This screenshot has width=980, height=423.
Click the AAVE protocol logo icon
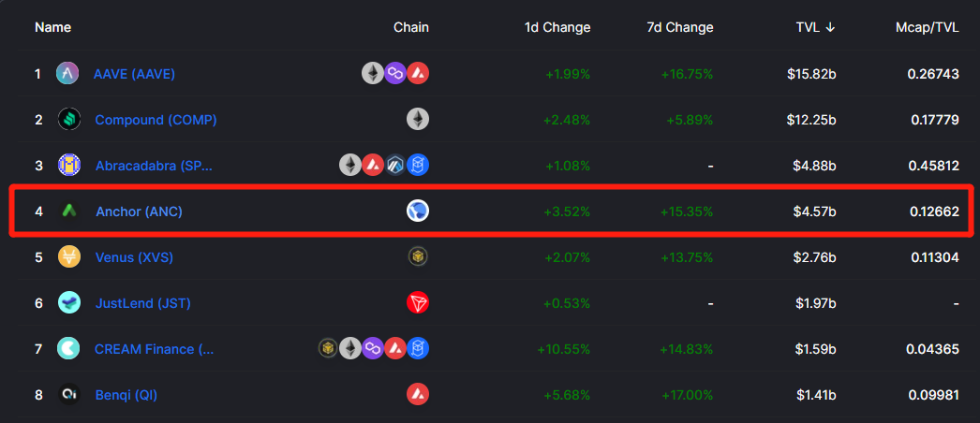pyautogui.click(x=67, y=74)
